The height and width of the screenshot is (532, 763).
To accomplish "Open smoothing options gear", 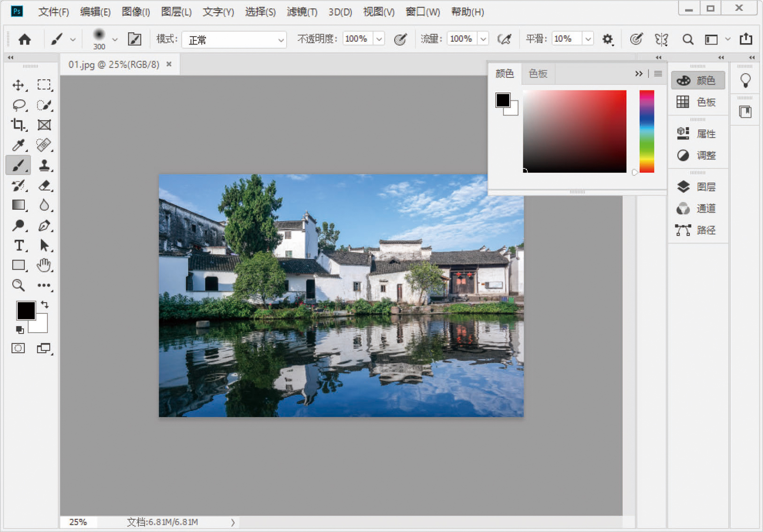I will click(608, 39).
